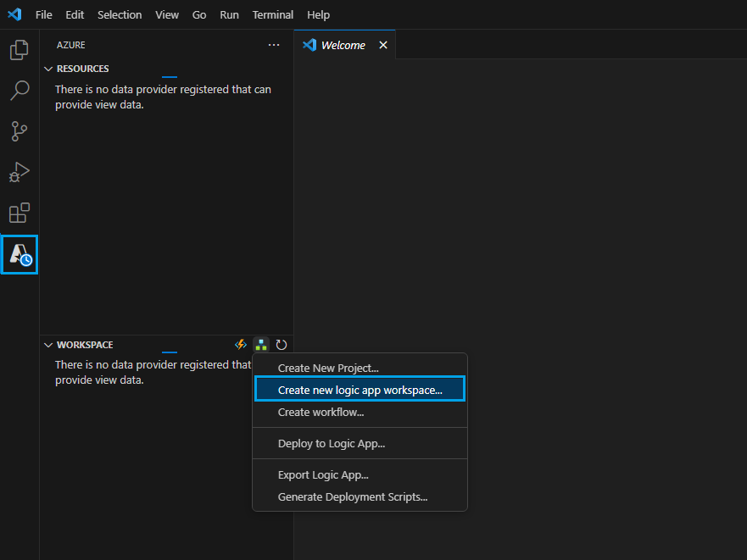Open the View menu
The height and width of the screenshot is (560, 747).
click(x=167, y=14)
